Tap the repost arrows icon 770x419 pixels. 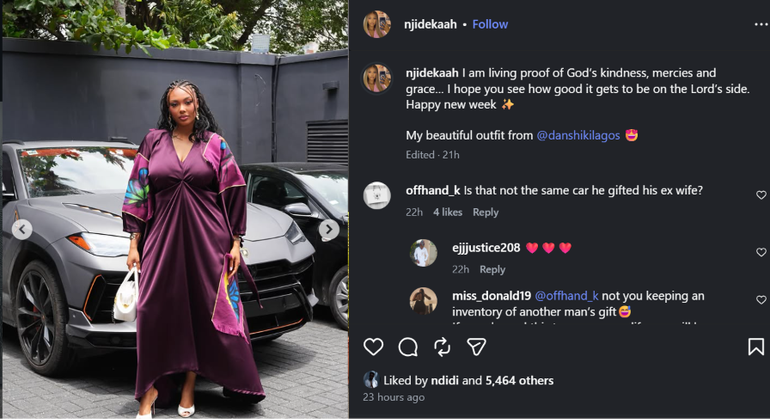point(442,347)
